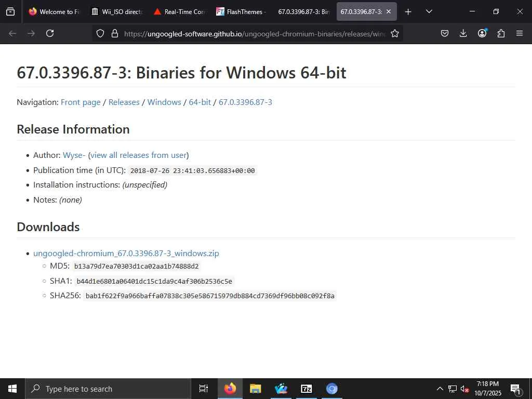Open Firefox application hamburger menu
This screenshot has width=532, height=399.
pyautogui.click(x=520, y=33)
